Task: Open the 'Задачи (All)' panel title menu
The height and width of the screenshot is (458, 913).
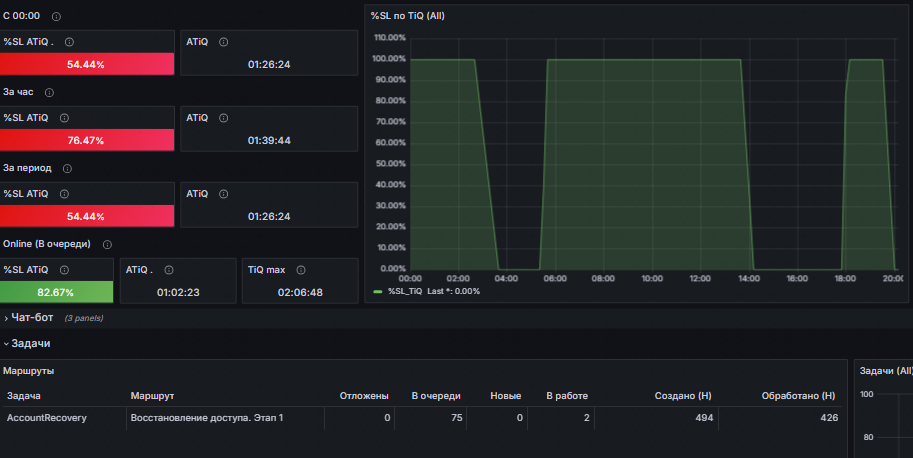Action: (x=886, y=371)
